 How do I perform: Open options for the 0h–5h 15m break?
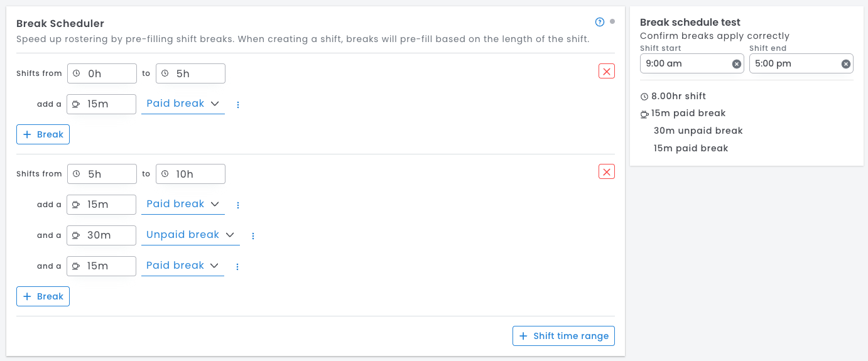coord(238,105)
